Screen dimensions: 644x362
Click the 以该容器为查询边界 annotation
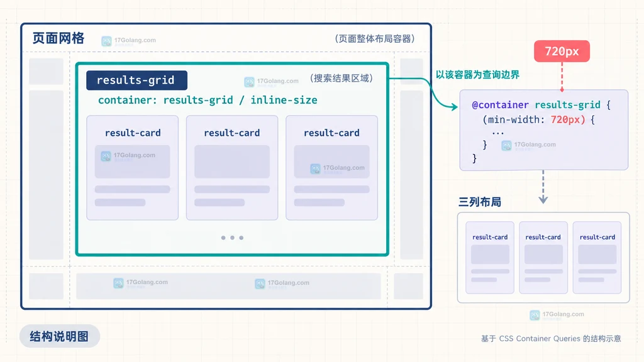tap(477, 75)
